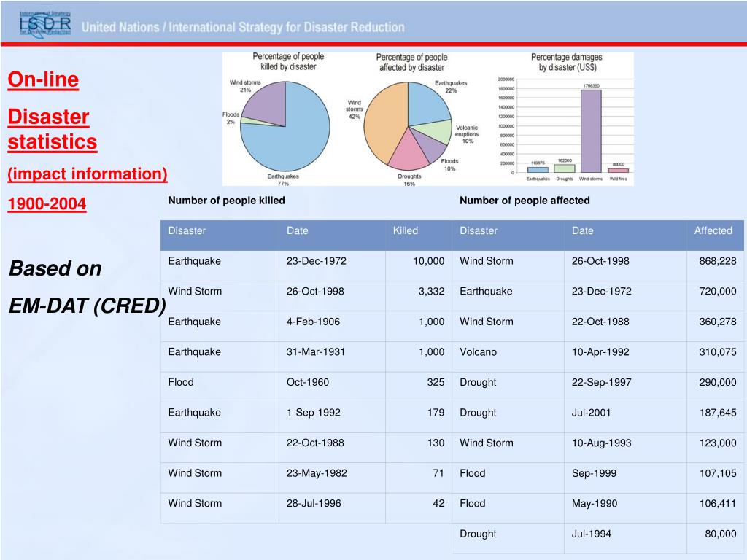Click the Wind storms bar in damages chart
The image size is (747, 560).
591,131
